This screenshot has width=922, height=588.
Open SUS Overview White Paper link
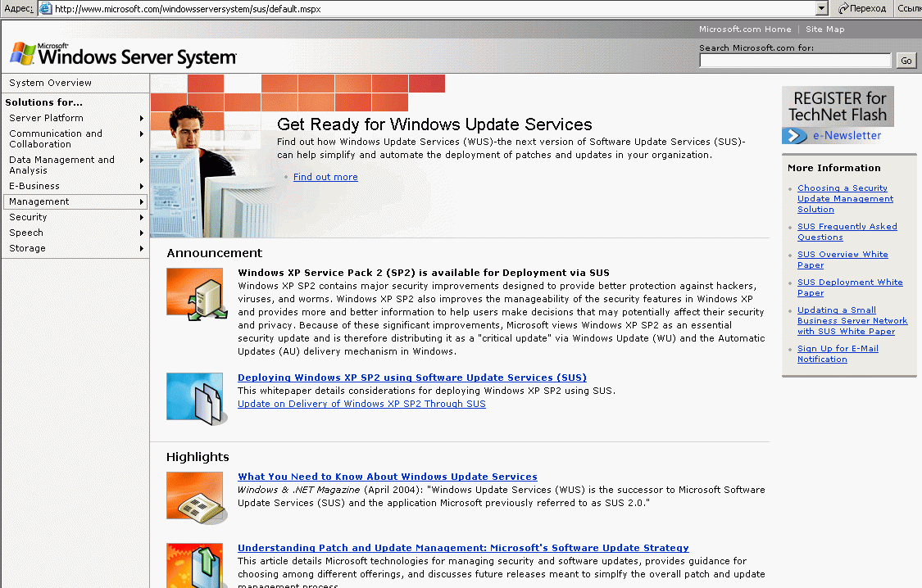pos(842,260)
